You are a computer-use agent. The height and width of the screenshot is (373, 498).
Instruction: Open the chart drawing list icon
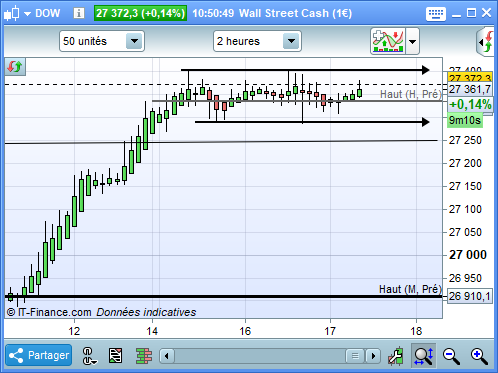click(x=115, y=356)
